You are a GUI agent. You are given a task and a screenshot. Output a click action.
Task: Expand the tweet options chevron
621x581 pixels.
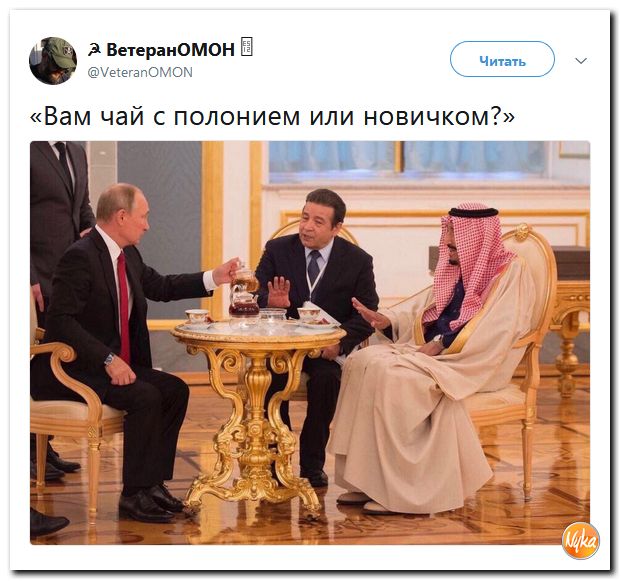(x=581, y=61)
